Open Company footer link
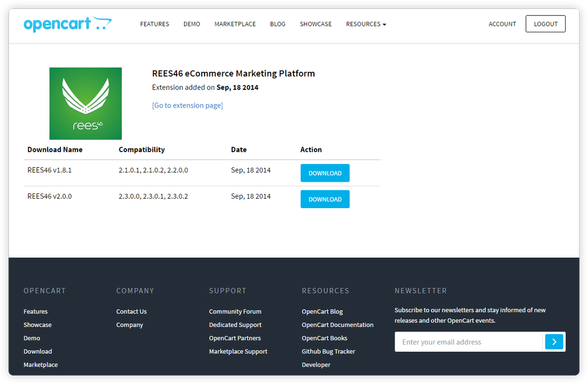The image size is (588, 384). (130, 325)
